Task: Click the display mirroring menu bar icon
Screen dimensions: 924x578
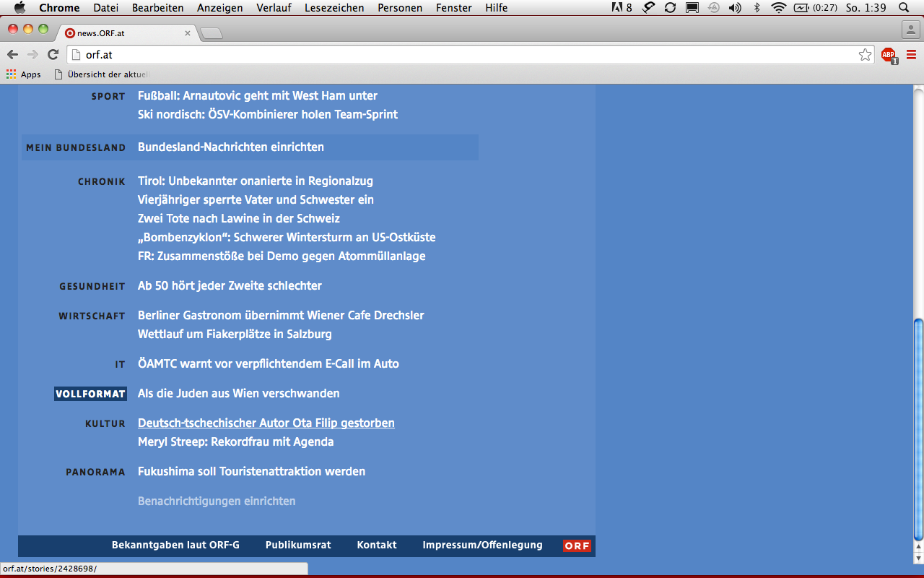Action: (x=692, y=8)
